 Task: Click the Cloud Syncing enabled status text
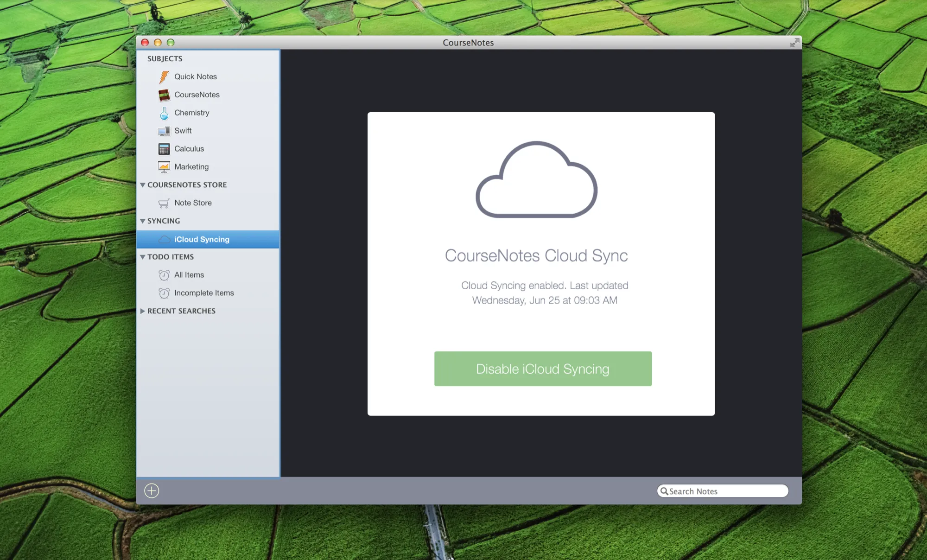click(x=545, y=293)
